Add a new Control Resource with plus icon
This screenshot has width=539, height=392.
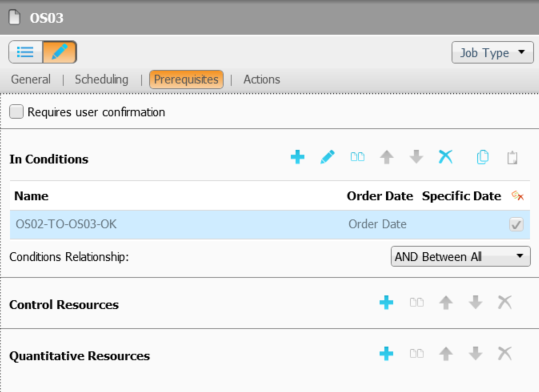coord(386,303)
